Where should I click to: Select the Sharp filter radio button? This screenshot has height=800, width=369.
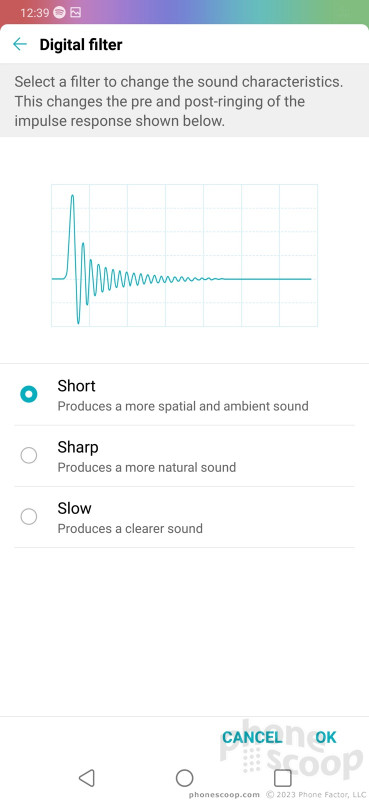pyautogui.click(x=29, y=456)
